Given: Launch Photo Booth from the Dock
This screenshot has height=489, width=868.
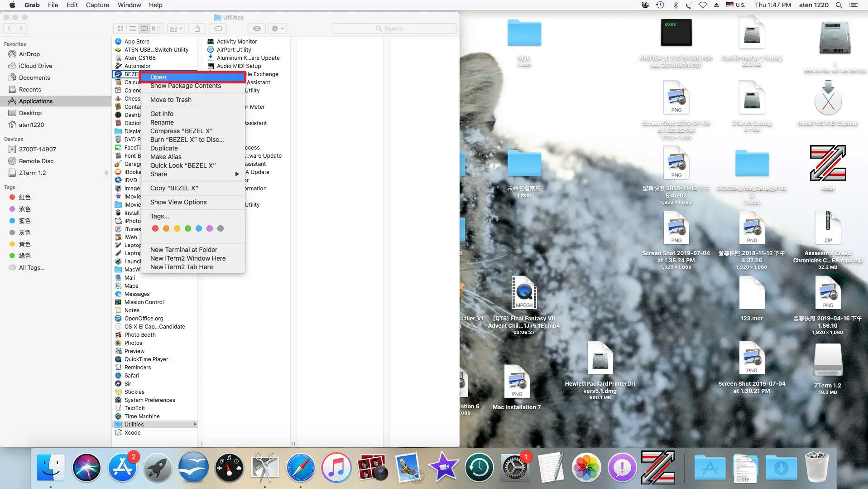Looking at the screenshot, I should click(373, 467).
